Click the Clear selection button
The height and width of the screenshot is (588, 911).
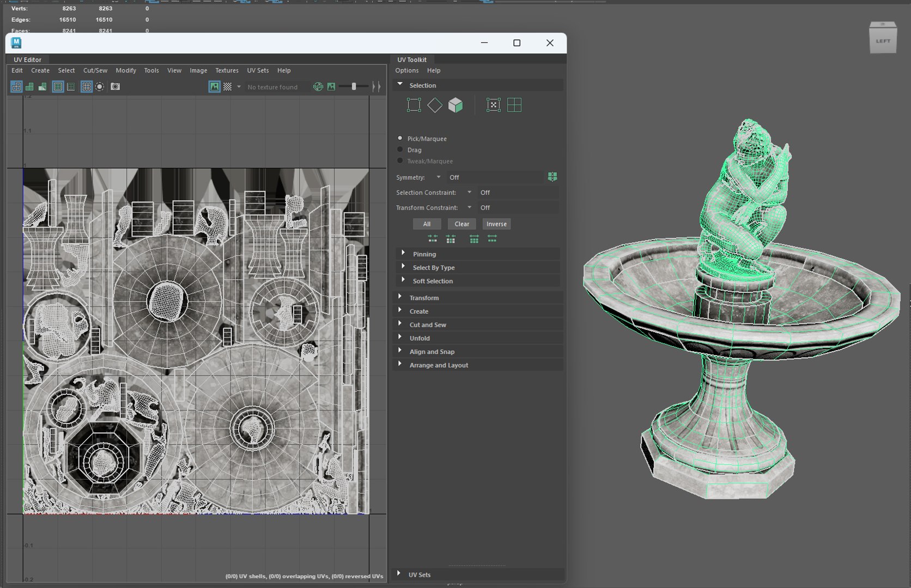[x=462, y=224]
